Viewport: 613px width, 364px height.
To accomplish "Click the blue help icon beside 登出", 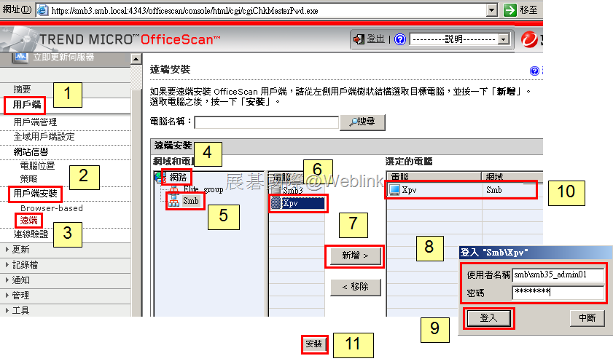I will 400,39.
